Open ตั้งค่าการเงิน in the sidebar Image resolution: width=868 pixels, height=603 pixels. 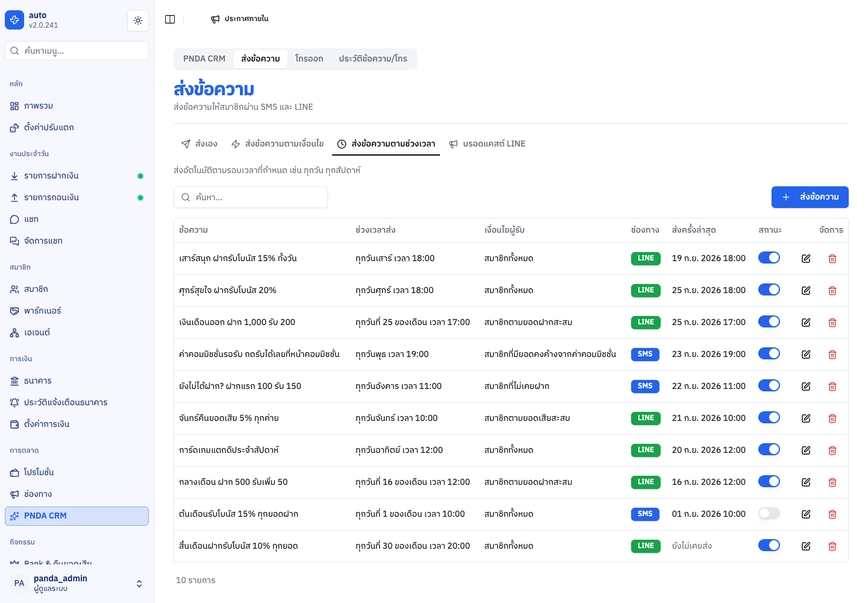click(77, 425)
